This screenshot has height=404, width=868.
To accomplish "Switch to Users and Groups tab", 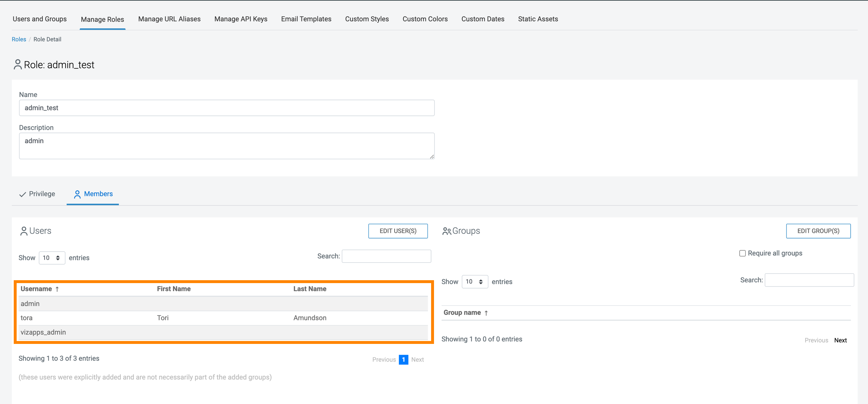I will pyautogui.click(x=39, y=19).
